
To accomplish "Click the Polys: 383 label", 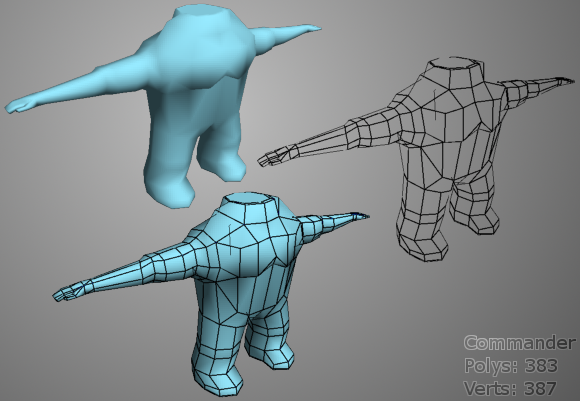I will pos(510,365).
